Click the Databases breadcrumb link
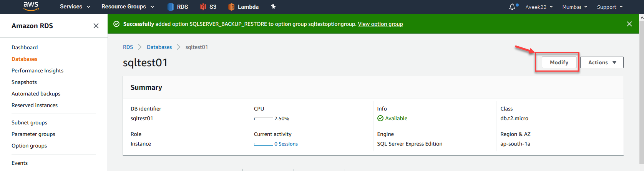The image size is (644, 171). [159, 47]
